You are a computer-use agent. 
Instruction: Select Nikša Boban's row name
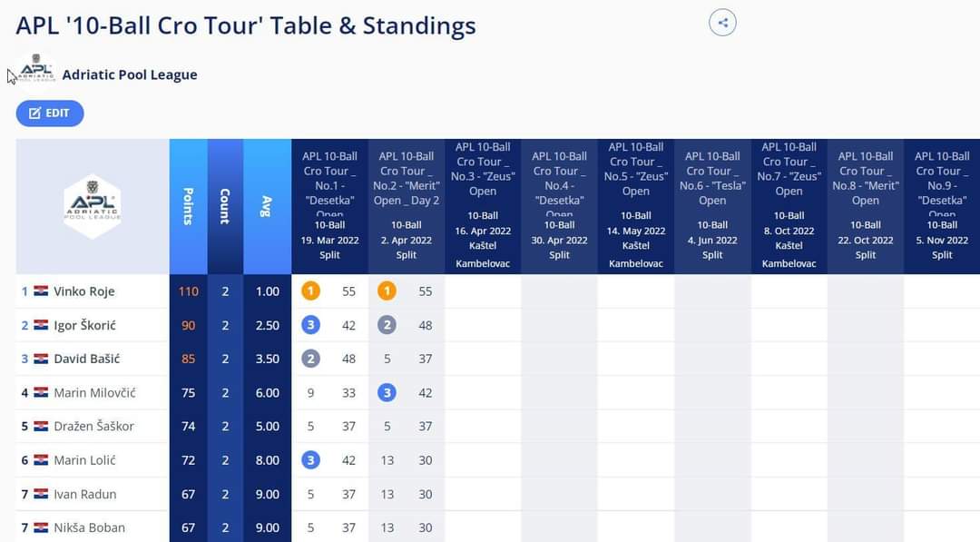click(89, 527)
